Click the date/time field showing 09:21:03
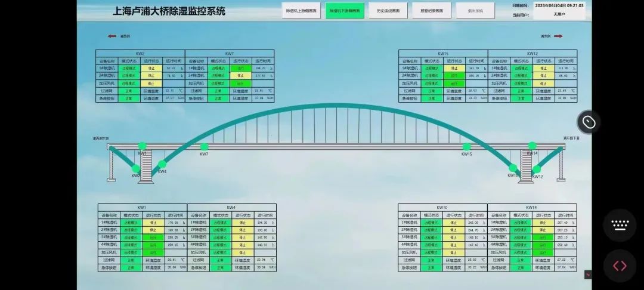Viewport: 644px width, 290px height. click(x=559, y=6)
